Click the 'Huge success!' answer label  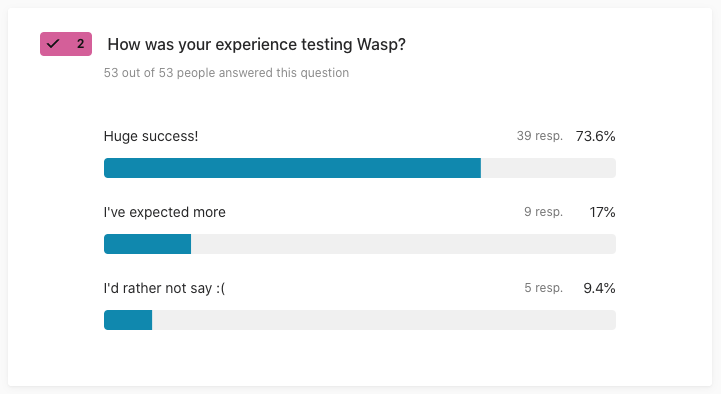coord(151,136)
